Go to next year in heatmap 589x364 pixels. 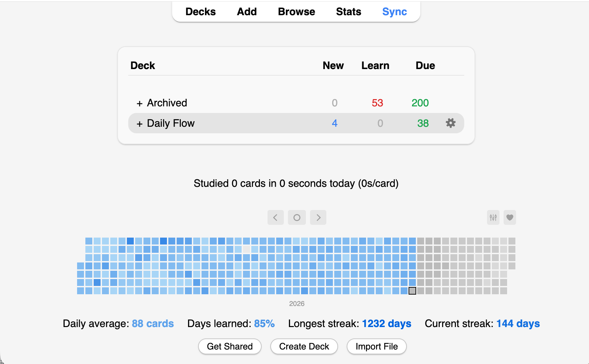318,218
